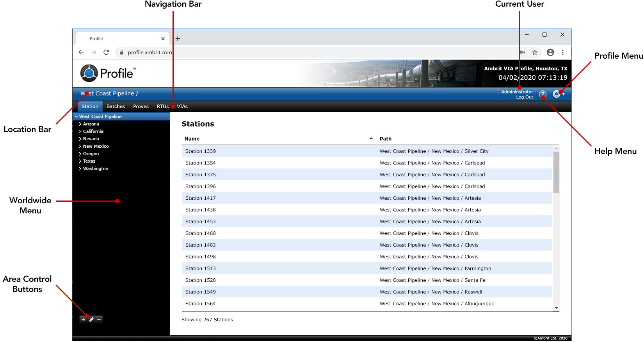The height and width of the screenshot is (342, 644).
Task: Switch to the Proves tab
Action: pyautogui.click(x=141, y=107)
